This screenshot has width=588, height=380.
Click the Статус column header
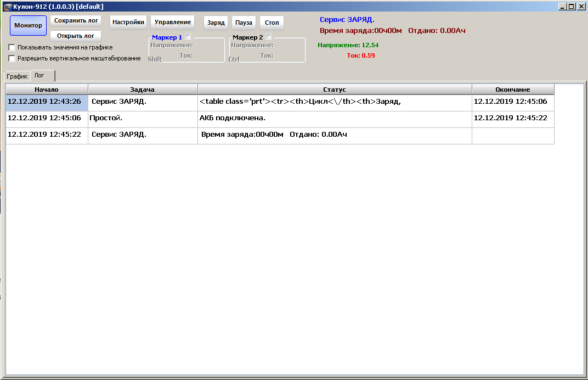tap(335, 90)
